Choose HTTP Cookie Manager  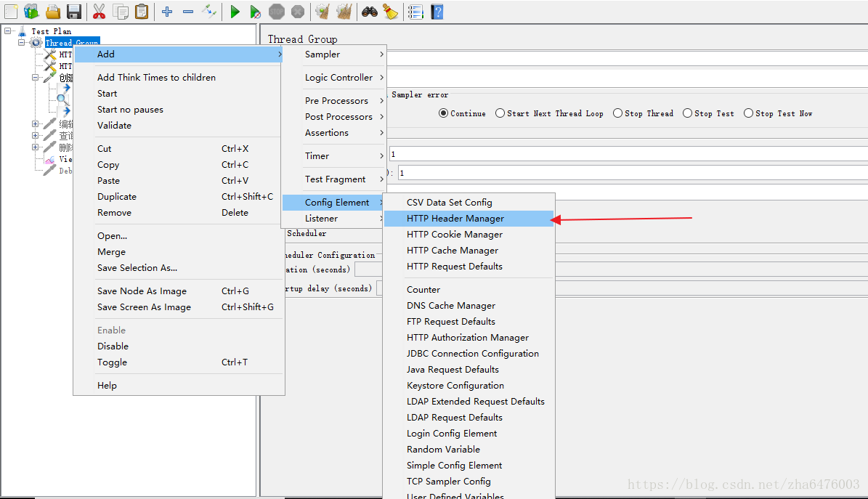pyautogui.click(x=469, y=235)
